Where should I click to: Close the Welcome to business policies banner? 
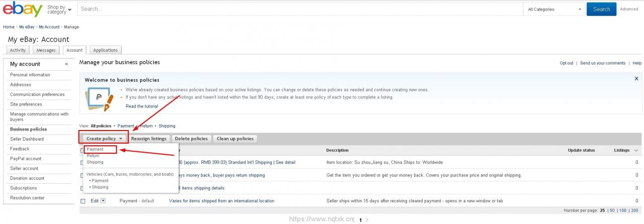point(636,79)
